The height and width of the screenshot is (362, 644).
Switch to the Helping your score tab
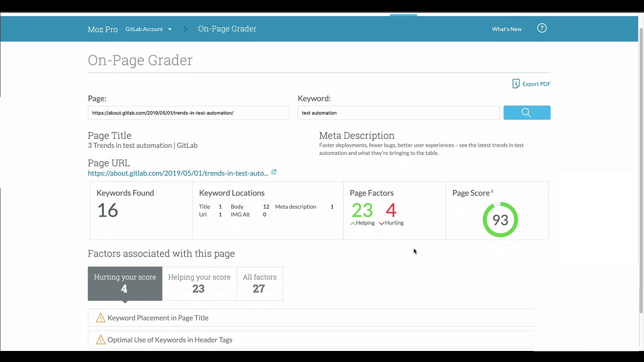click(x=199, y=284)
